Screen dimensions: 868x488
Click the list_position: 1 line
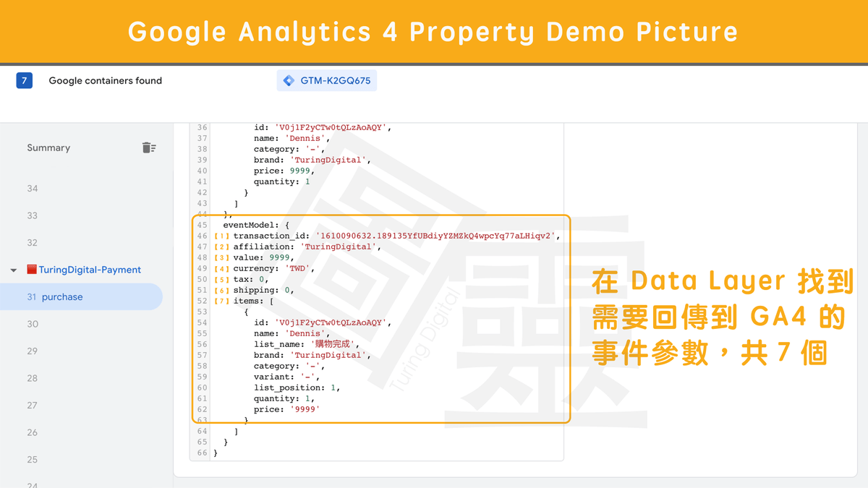[297, 388]
